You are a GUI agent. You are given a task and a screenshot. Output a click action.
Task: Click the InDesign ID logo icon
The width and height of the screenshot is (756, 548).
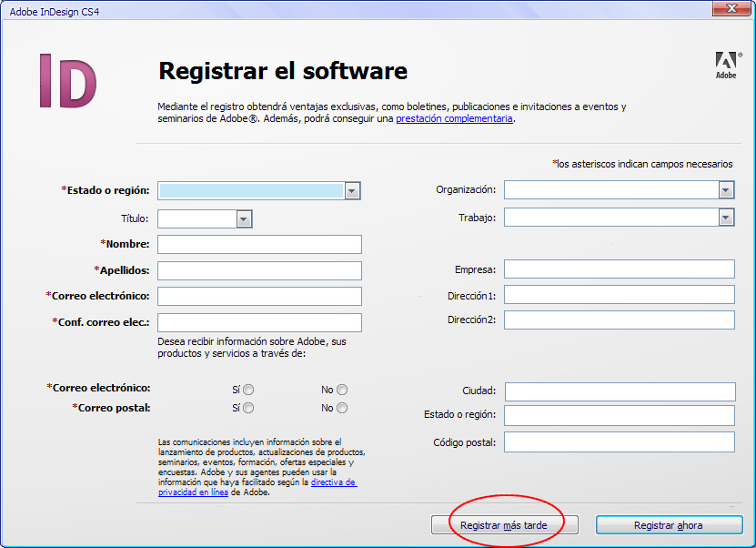point(68,81)
